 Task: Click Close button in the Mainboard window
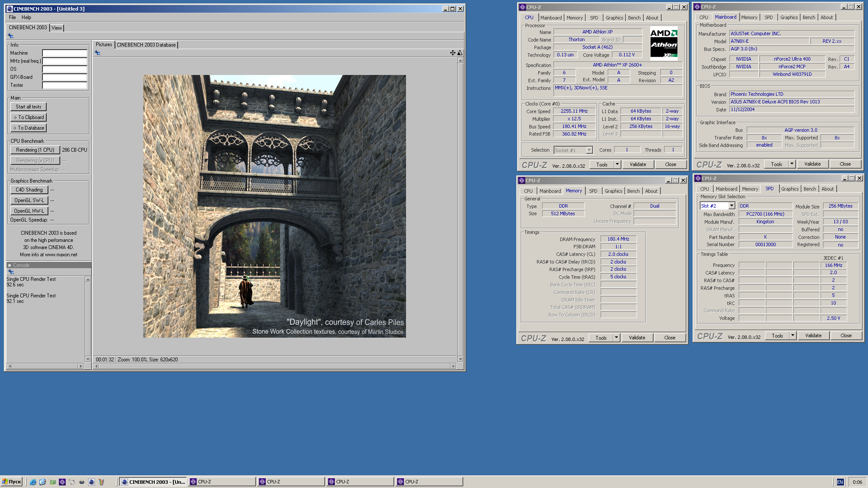[x=845, y=164]
